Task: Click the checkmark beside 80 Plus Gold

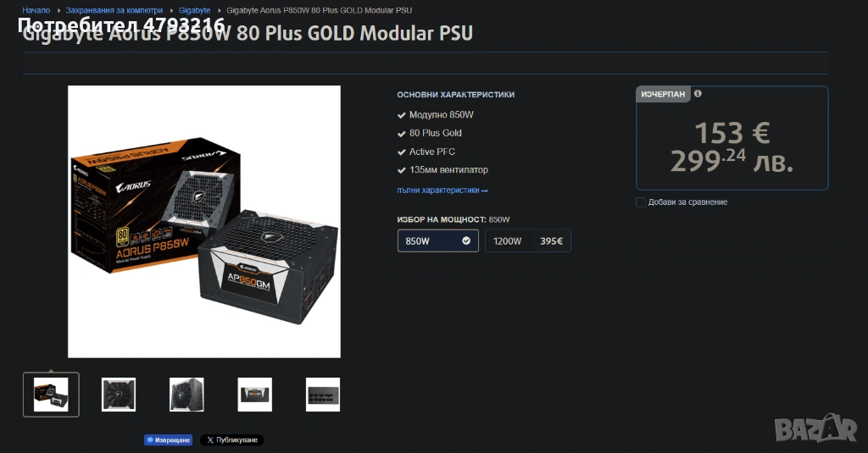Action: coord(401,133)
